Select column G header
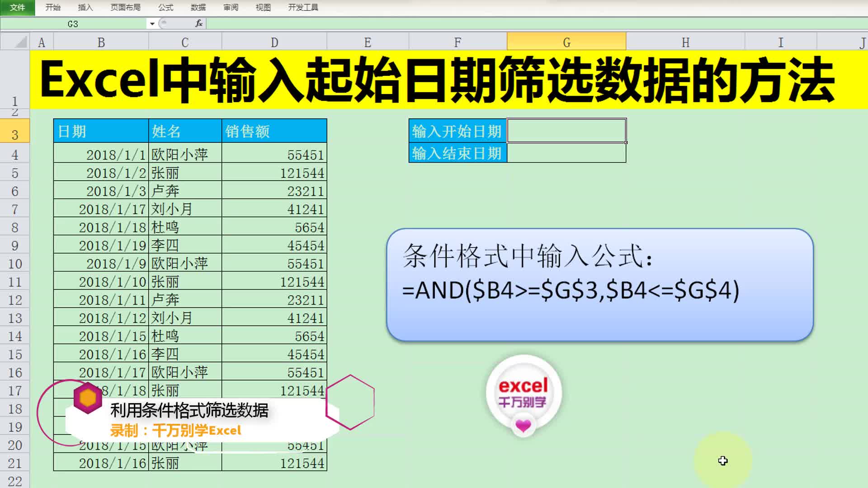This screenshot has width=868, height=488. 566,42
